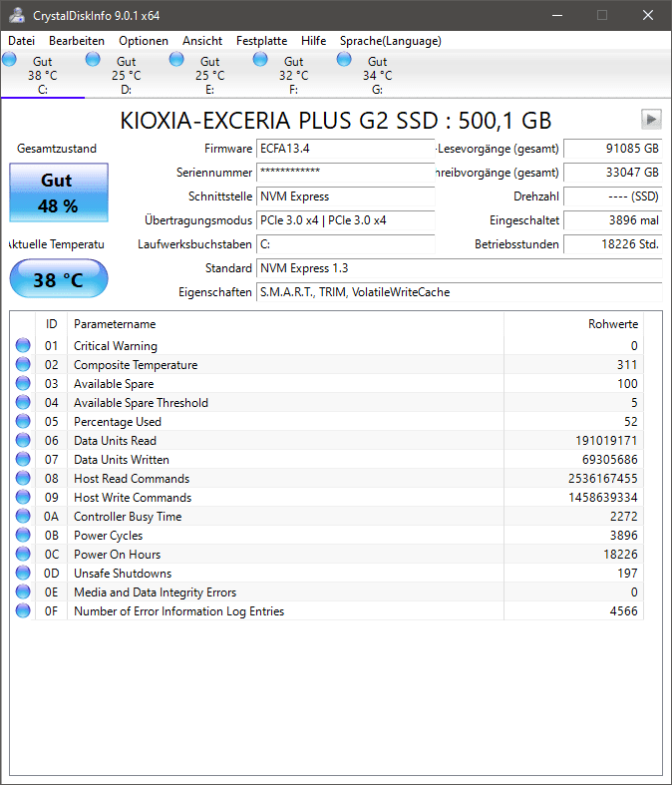Minimize the CrystalDiskInfo window
Image resolution: width=672 pixels, height=785 pixels.
tap(557, 15)
